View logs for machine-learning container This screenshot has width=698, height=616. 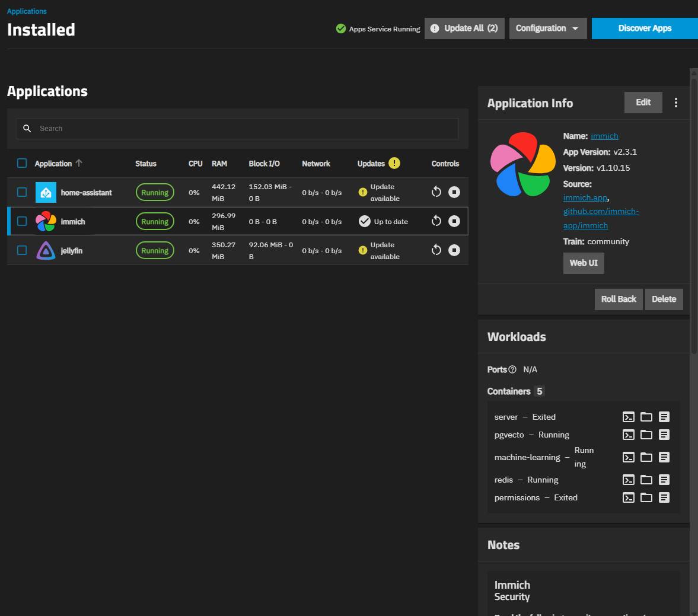[x=664, y=457]
